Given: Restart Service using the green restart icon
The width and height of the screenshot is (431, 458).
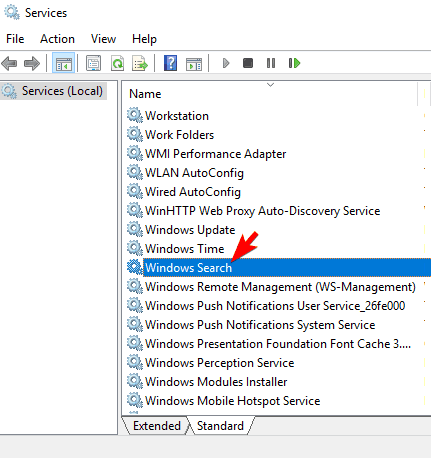Looking at the screenshot, I should tap(294, 63).
